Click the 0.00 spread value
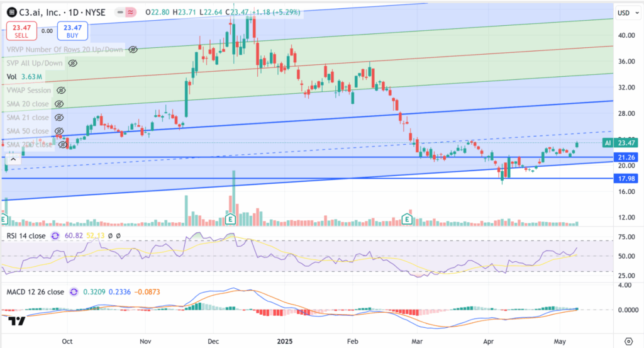The height and width of the screenshot is (348, 644). [47, 31]
